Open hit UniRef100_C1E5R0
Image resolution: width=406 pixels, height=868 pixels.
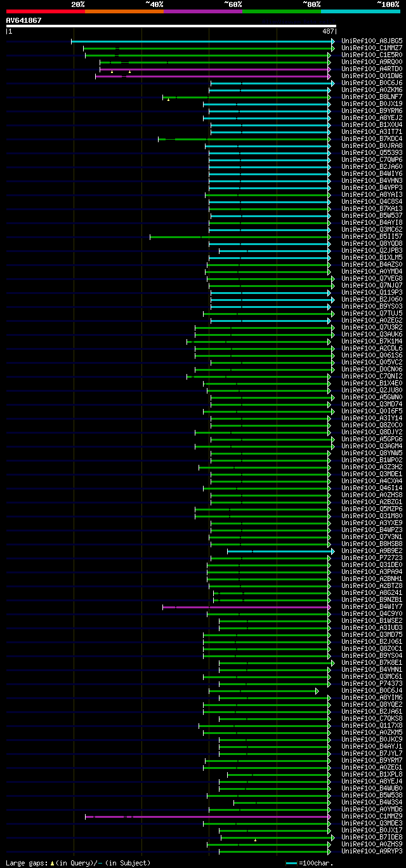[372, 55]
